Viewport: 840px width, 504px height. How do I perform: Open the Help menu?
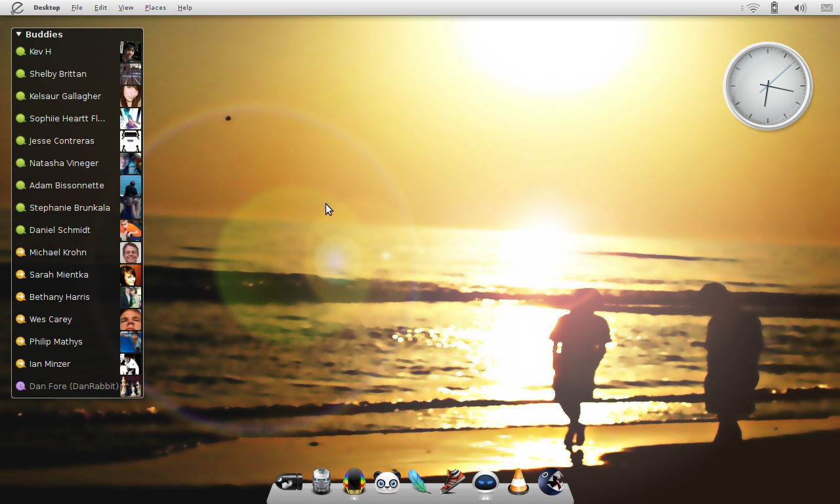coord(185,8)
